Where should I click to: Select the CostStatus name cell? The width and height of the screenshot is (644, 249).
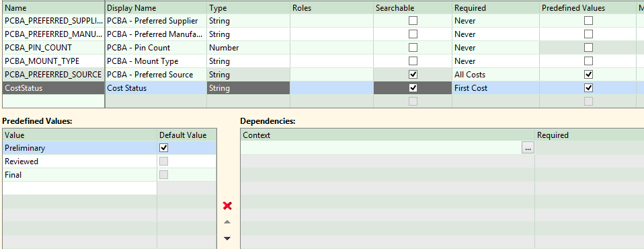click(53, 88)
